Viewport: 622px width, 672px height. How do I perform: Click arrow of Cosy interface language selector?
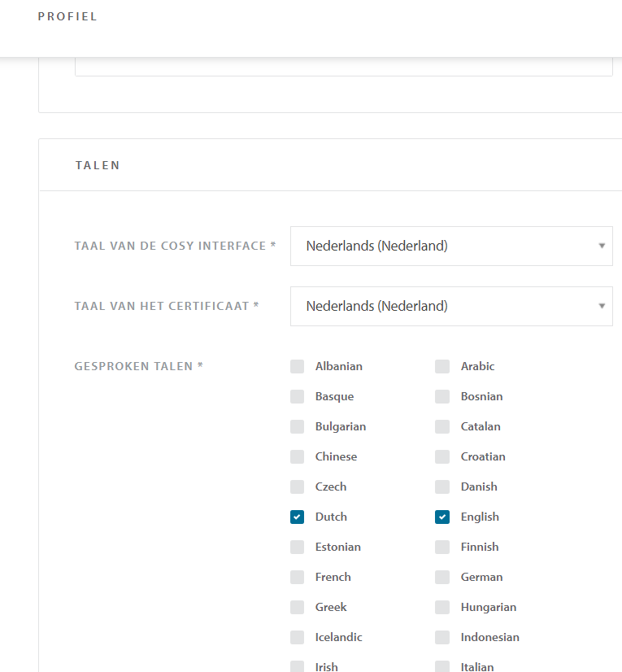click(601, 246)
